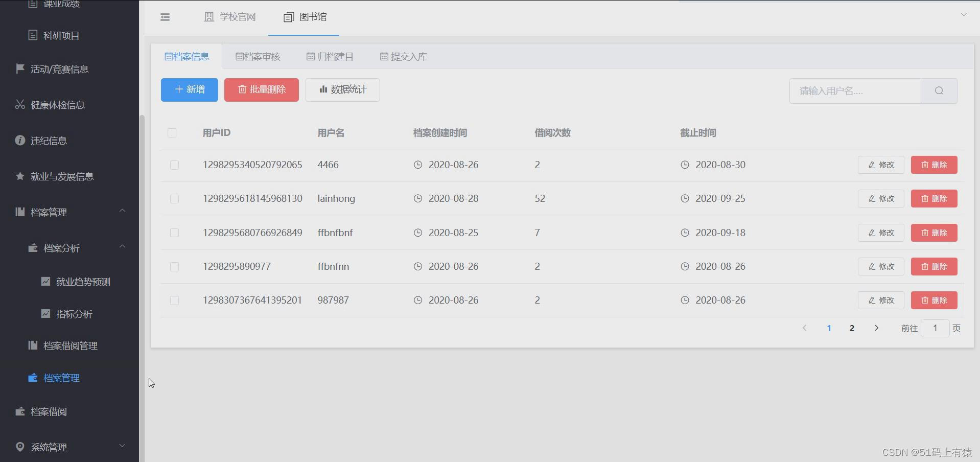This screenshot has height=462, width=980.
Task: Select the row checkbox for ffbnfbnf
Action: (174, 233)
